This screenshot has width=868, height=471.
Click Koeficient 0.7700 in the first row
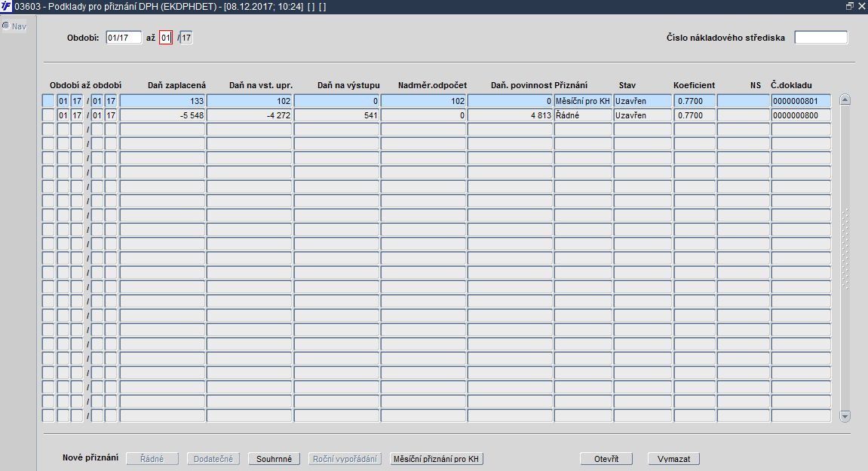pos(695,101)
